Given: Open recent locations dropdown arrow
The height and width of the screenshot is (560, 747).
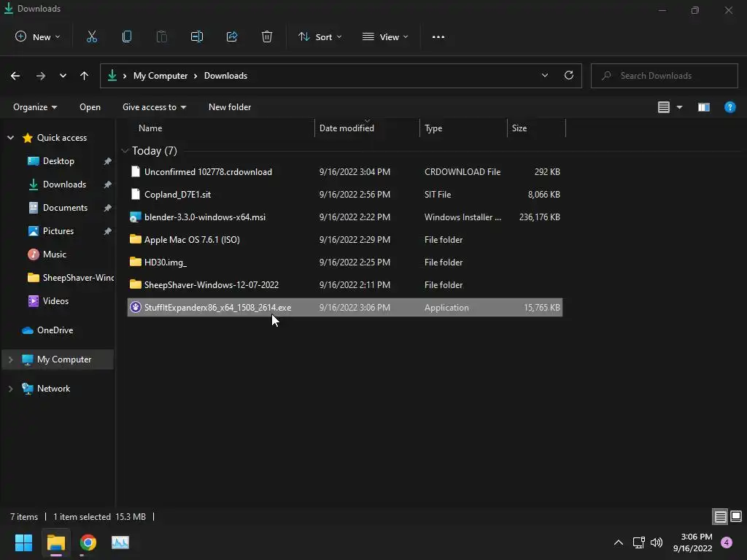Looking at the screenshot, I should point(63,76).
